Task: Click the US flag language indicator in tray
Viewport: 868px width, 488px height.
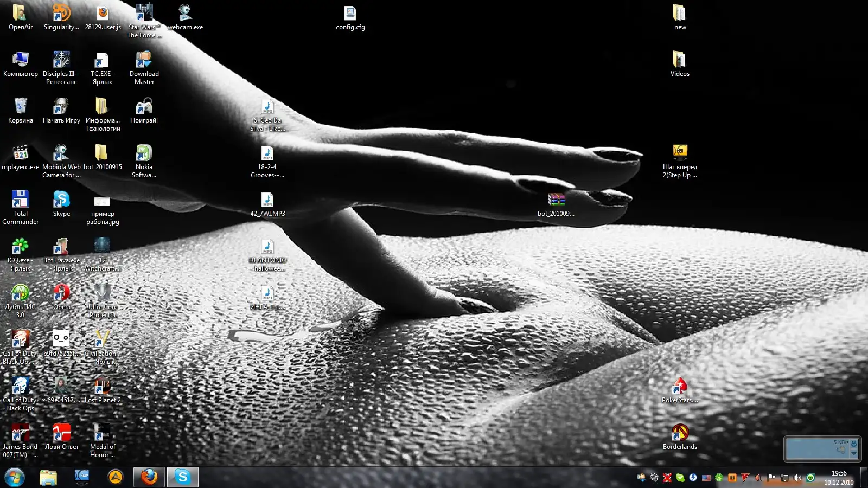Action: pos(706,478)
